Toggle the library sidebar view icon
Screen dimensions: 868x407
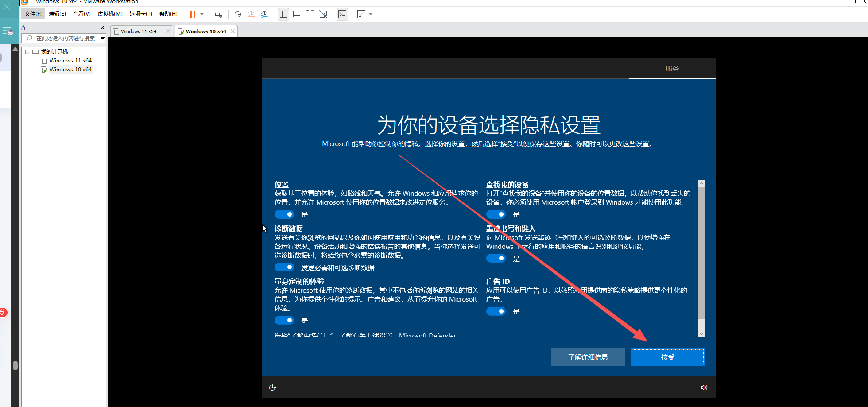pyautogui.click(x=283, y=14)
